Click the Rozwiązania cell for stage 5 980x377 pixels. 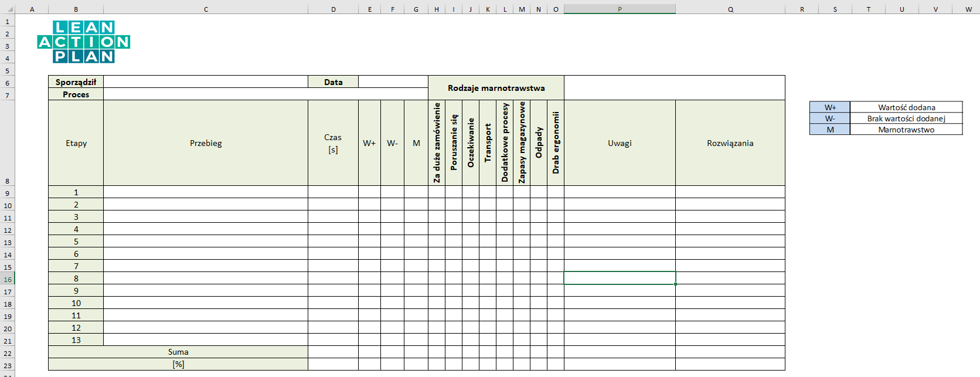(730, 242)
